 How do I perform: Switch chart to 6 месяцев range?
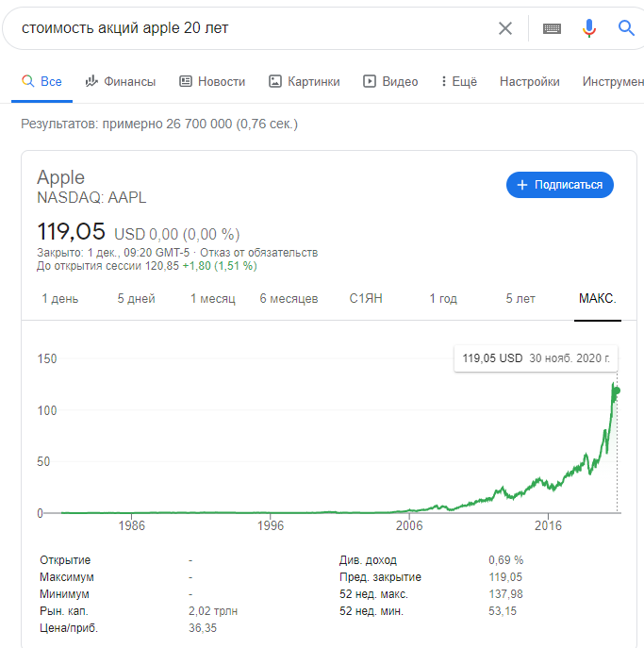coord(289,299)
